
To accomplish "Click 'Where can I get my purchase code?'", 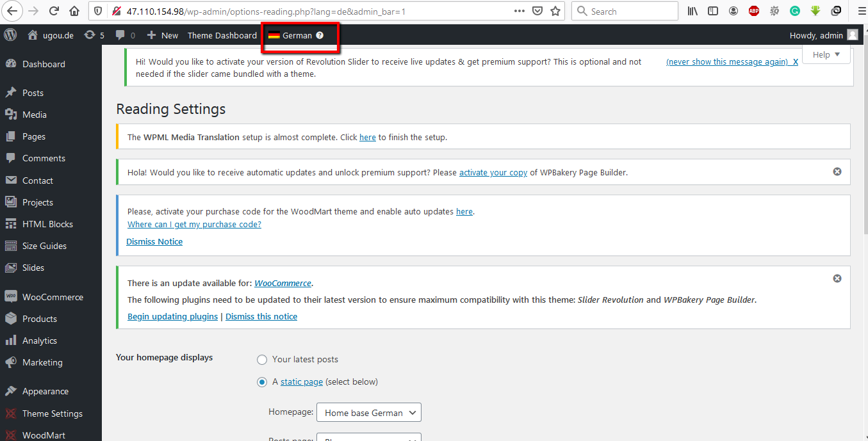I will [194, 224].
